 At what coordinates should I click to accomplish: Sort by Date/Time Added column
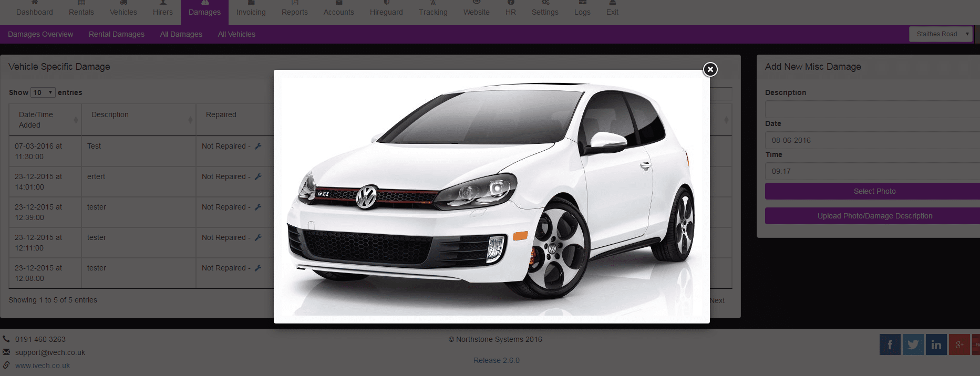click(45, 120)
